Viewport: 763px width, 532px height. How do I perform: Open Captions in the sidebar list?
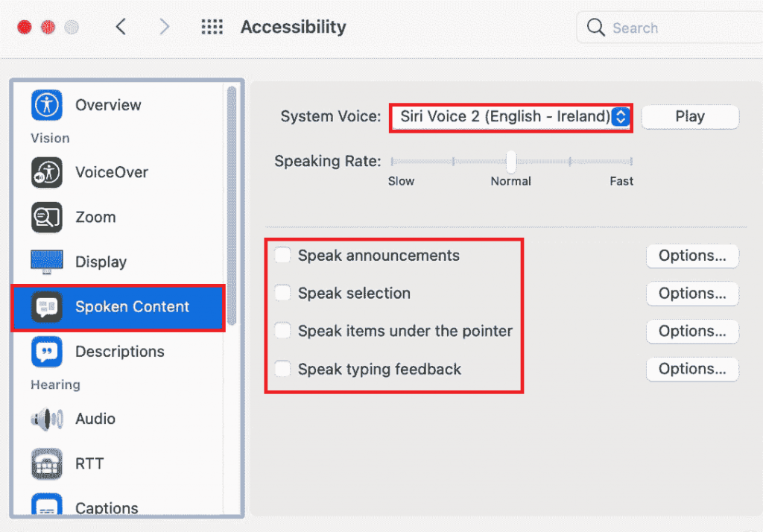(106, 508)
